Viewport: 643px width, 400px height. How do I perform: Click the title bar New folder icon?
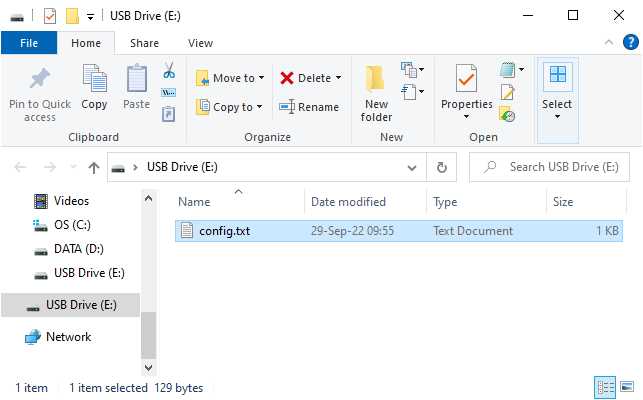tap(72, 16)
